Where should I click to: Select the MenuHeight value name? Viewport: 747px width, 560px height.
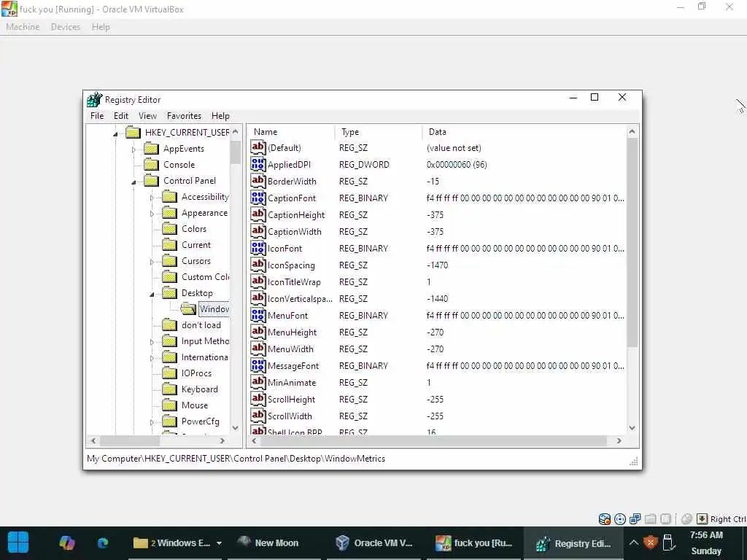(x=292, y=332)
